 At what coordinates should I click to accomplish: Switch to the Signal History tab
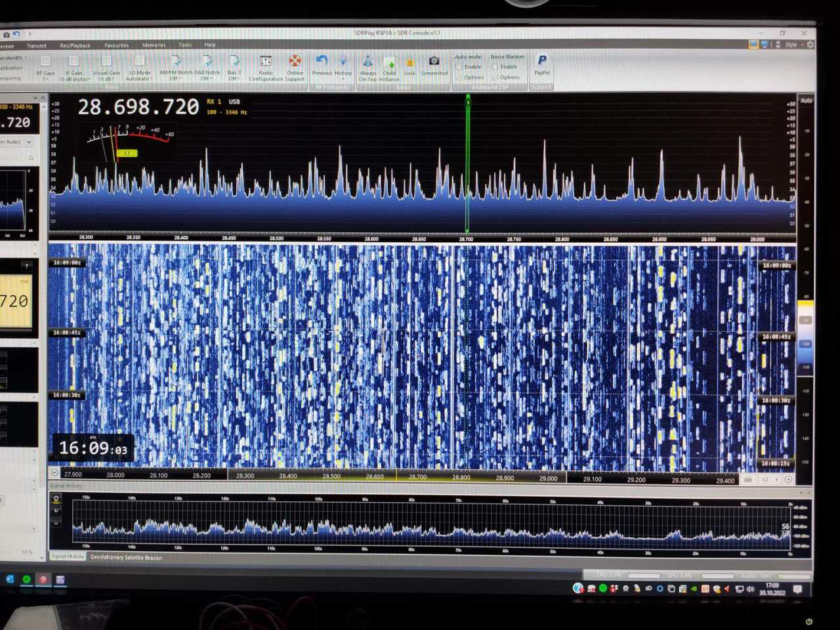tap(68, 556)
